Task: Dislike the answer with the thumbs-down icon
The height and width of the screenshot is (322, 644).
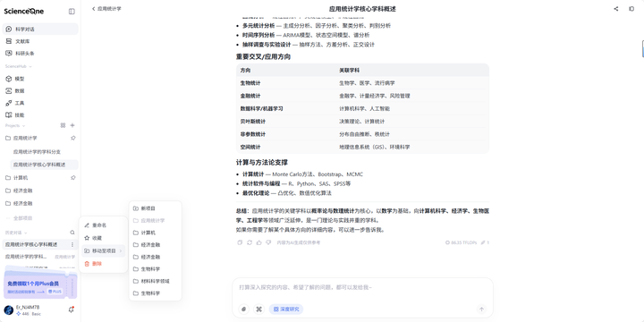Action: pos(268,242)
